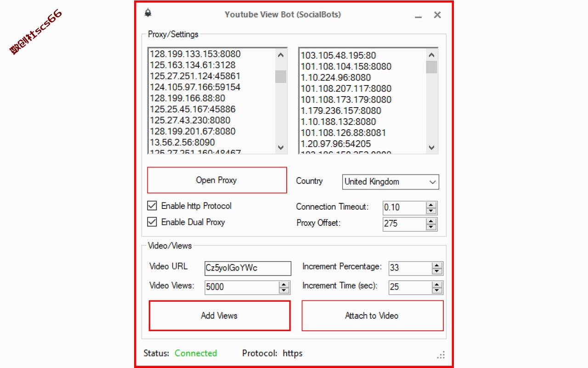Click the Connection Timeout field showing 0.10
588x368 pixels.
coord(404,207)
